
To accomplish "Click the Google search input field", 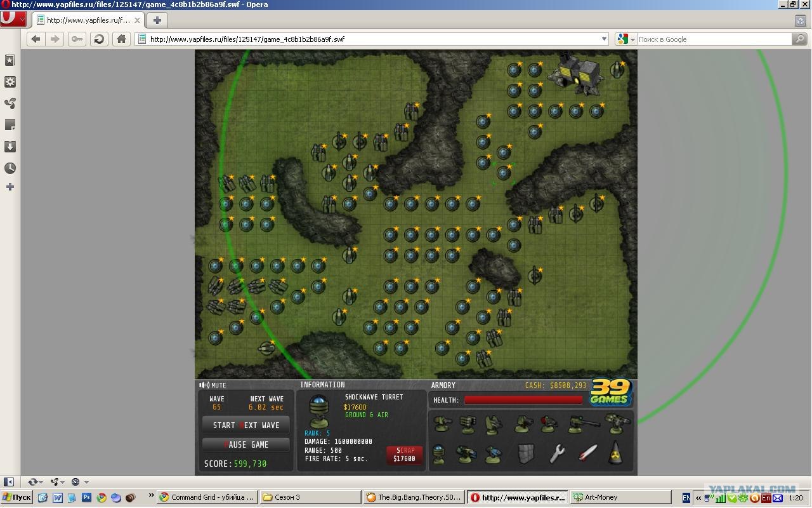I will pyautogui.click(x=714, y=39).
